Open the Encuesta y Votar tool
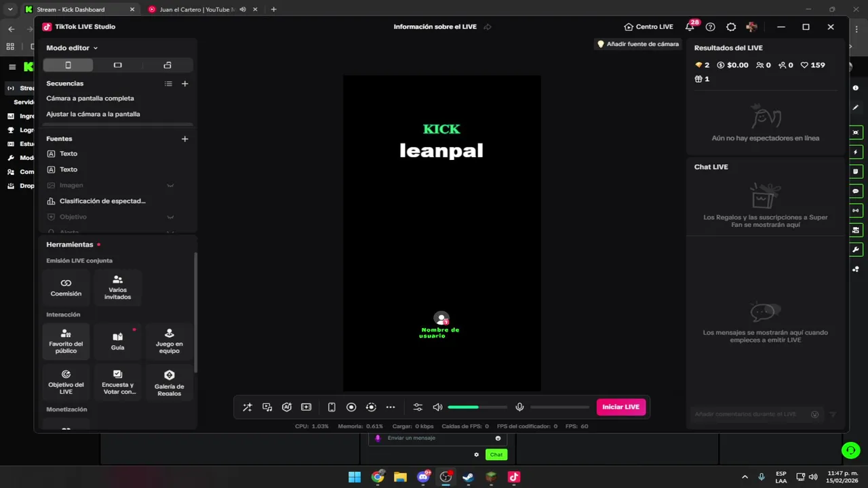The height and width of the screenshot is (488, 868). click(x=117, y=382)
